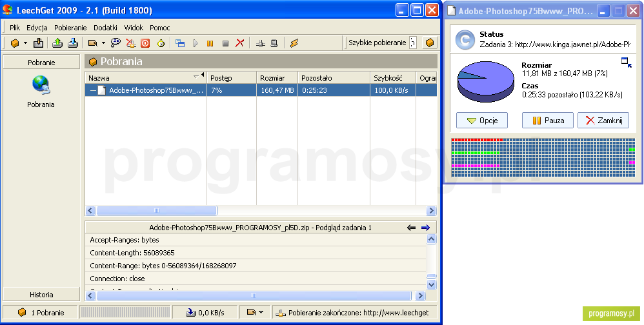Click the blue download arrow toolbar icon
Screen dimensions: 644x325
pyautogui.click(x=73, y=43)
